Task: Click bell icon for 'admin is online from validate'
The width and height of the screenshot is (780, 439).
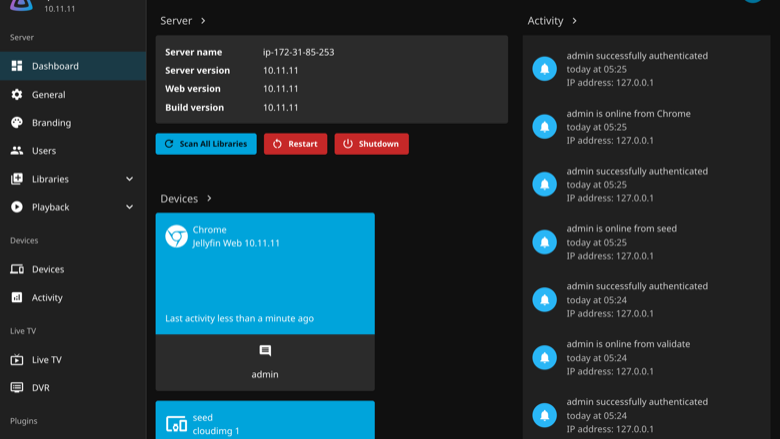Action: 545,357
